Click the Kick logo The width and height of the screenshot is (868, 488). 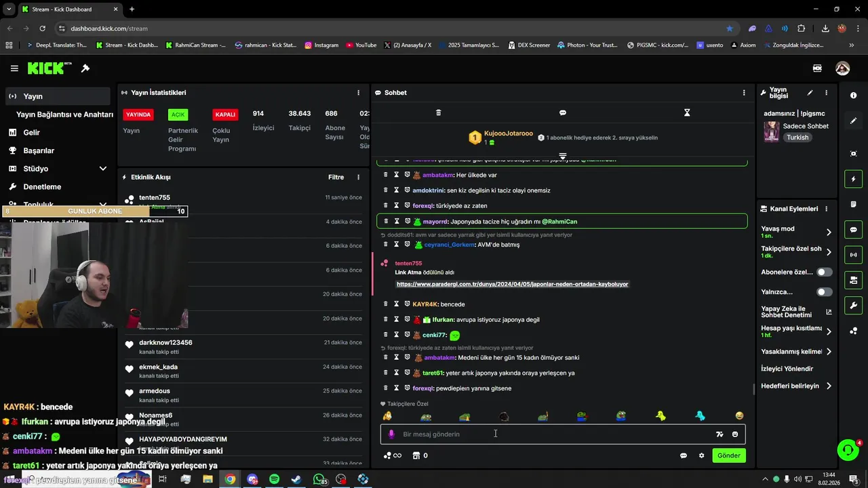tap(50, 68)
